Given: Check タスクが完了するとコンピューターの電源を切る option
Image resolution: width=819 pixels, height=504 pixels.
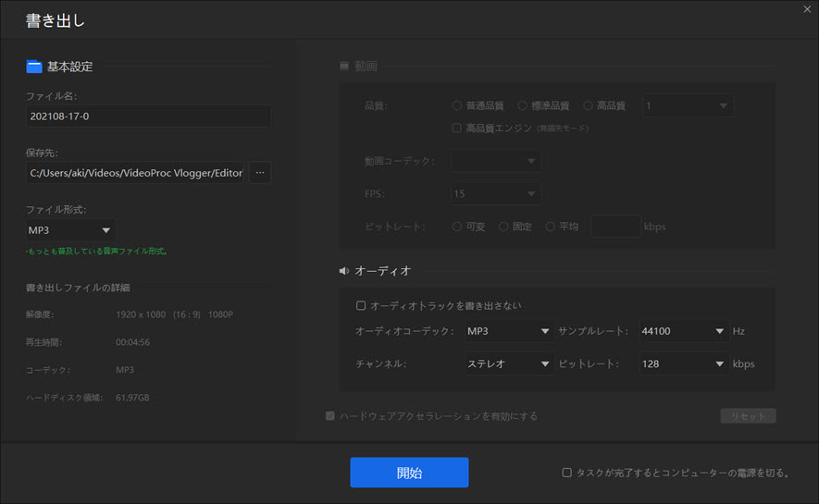Looking at the screenshot, I should tap(566, 473).
